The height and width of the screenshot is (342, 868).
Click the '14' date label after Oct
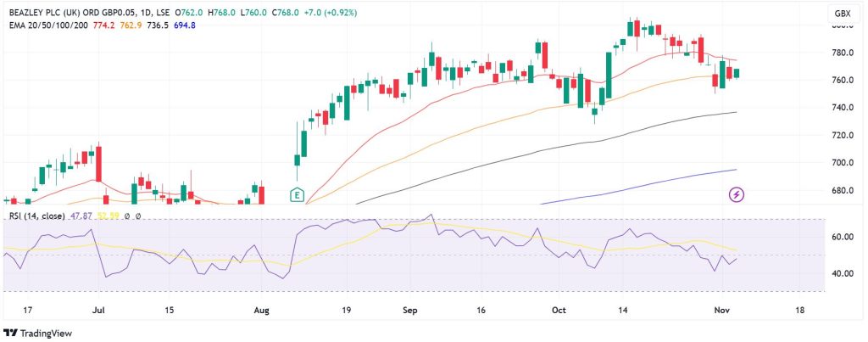(x=623, y=310)
